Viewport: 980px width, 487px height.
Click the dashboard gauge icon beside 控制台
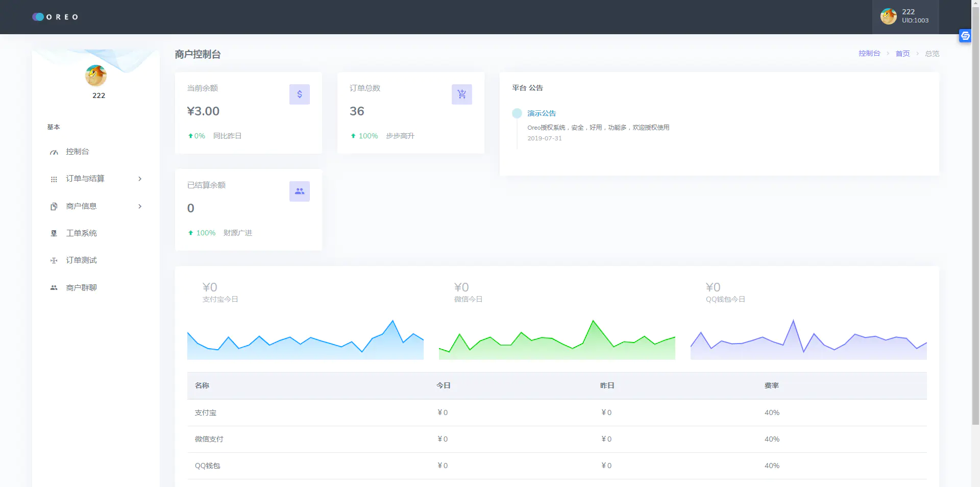tap(54, 152)
